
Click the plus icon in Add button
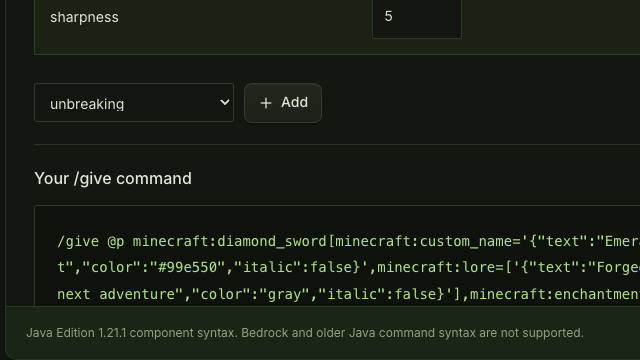pos(266,103)
